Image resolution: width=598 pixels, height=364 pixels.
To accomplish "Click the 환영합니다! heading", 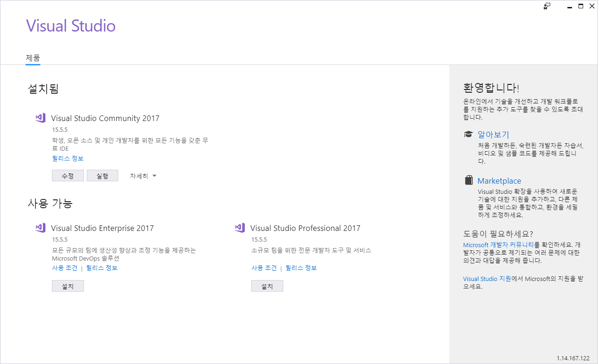I will [491, 88].
